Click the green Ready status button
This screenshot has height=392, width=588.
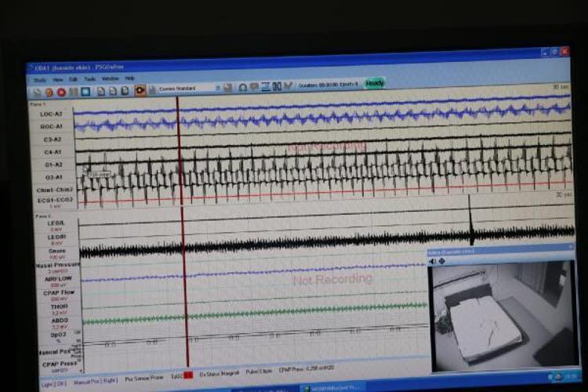coord(375,82)
